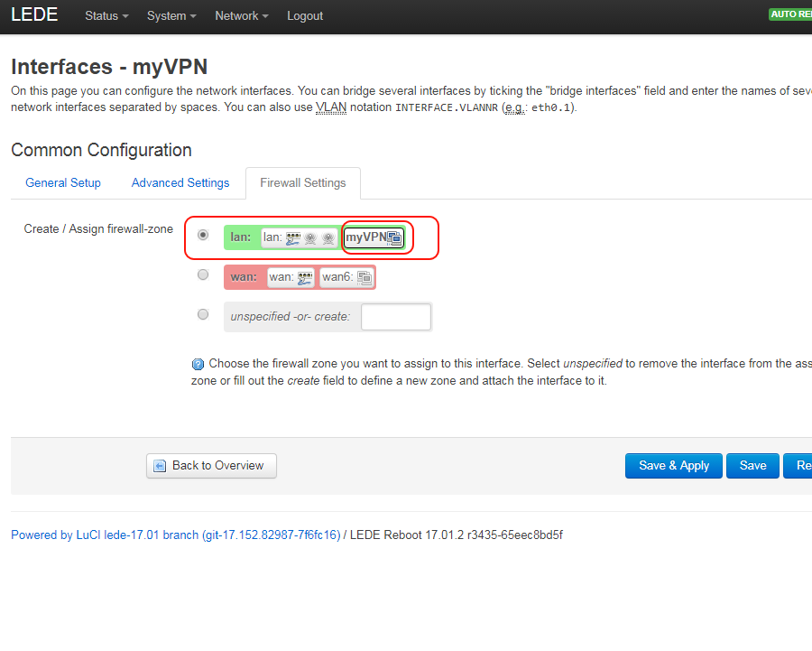
Task: Click the myVPN interface badge
Action: coord(374,237)
